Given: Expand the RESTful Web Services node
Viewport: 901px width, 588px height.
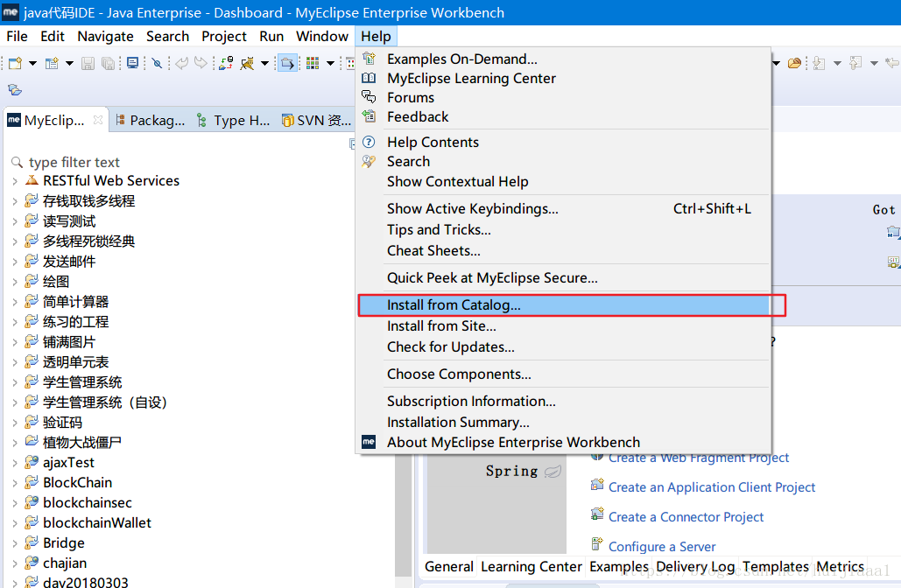Looking at the screenshot, I should pyautogui.click(x=15, y=181).
